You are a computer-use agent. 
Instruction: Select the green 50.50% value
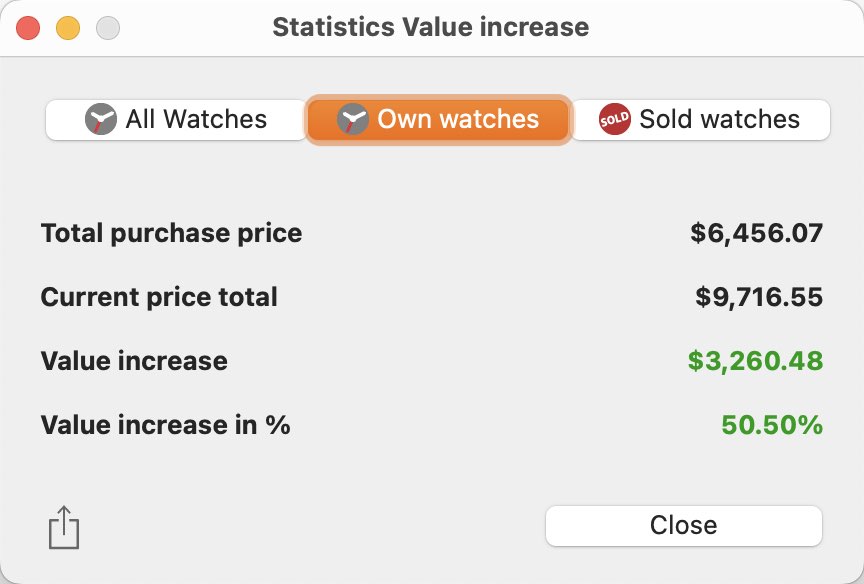click(x=772, y=425)
